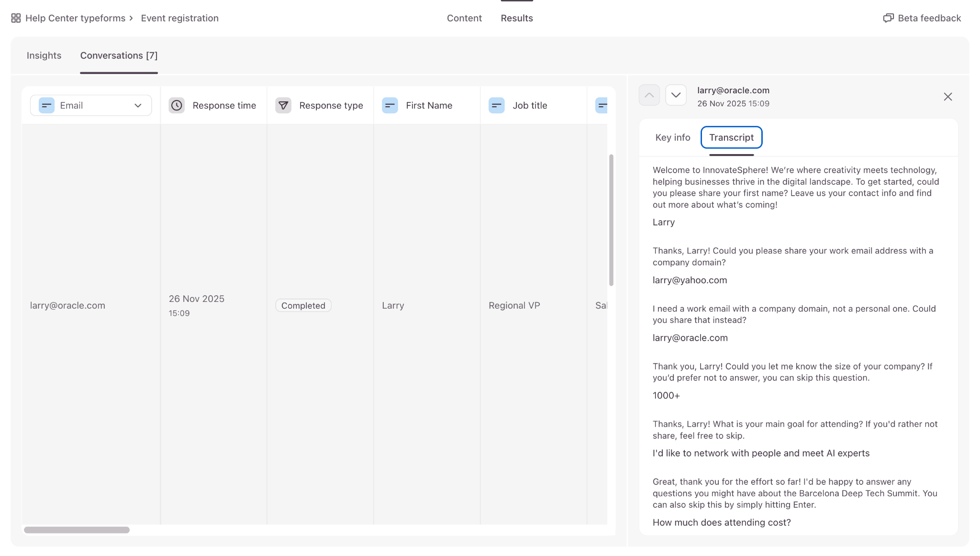The image size is (980, 556).
Task: Click the Response type send icon
Action: pyautogui.click(x=283, y=105)
